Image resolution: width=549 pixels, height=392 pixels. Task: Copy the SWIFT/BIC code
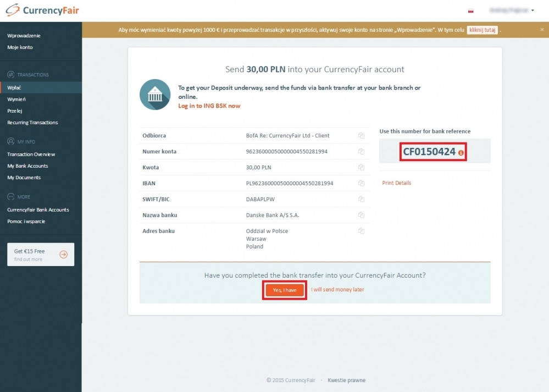click(x=362, y=199)
